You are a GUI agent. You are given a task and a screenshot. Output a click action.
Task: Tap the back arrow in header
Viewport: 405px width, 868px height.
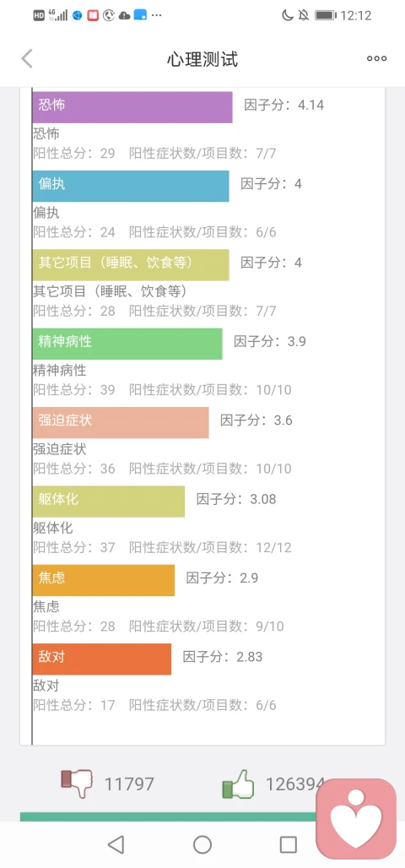[x=27, y=58]
